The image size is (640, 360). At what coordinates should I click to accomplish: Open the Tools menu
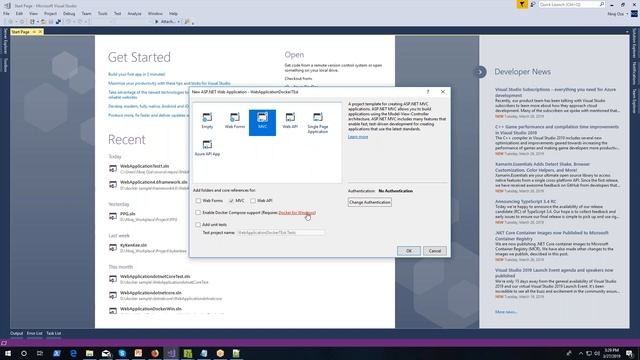point(102,13)
